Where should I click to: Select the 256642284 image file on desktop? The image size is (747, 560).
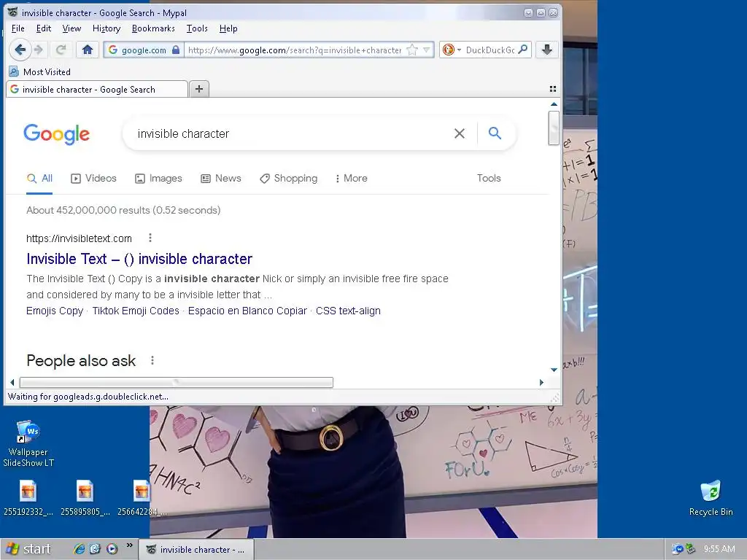pyautogui.click(x=142, y=498)
